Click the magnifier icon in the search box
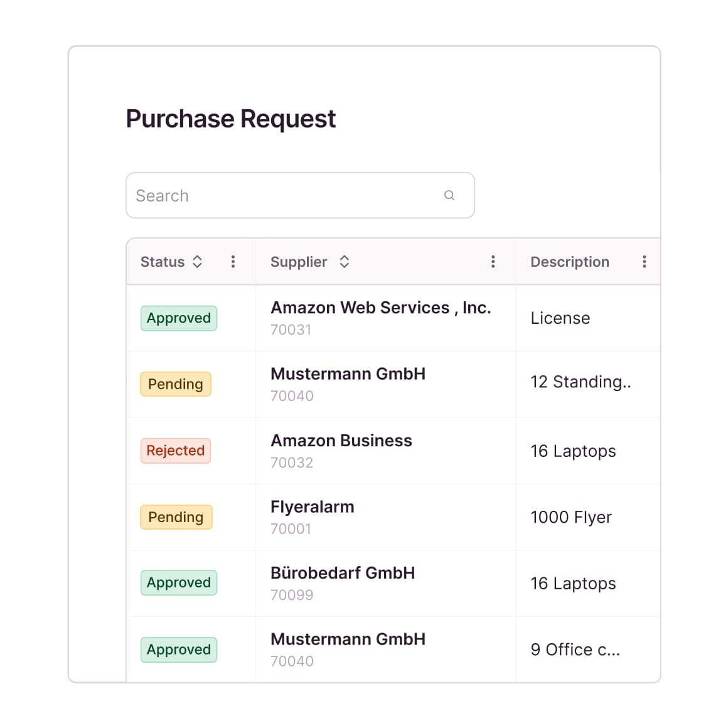 coord(449,195)
